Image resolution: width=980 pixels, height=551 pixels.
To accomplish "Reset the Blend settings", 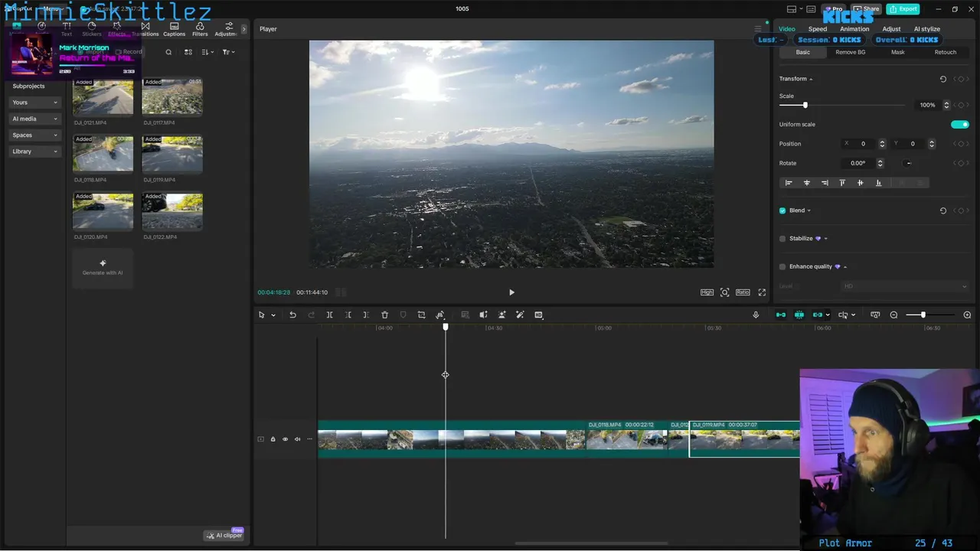I will click(942, 210).
